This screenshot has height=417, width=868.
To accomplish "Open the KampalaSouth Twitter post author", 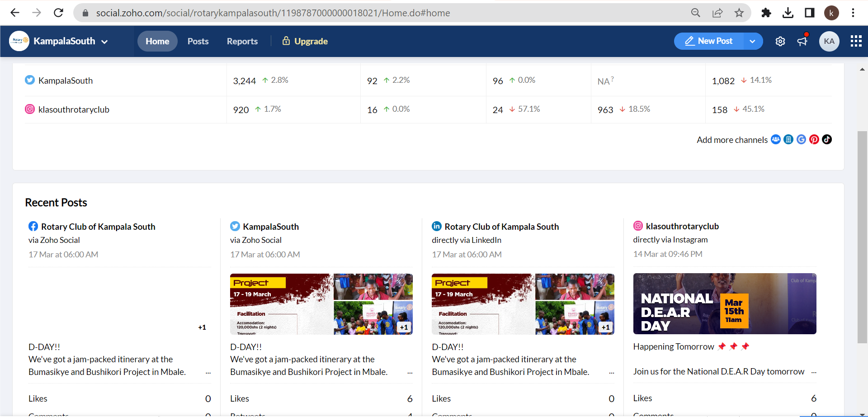I will coord(271,227).
